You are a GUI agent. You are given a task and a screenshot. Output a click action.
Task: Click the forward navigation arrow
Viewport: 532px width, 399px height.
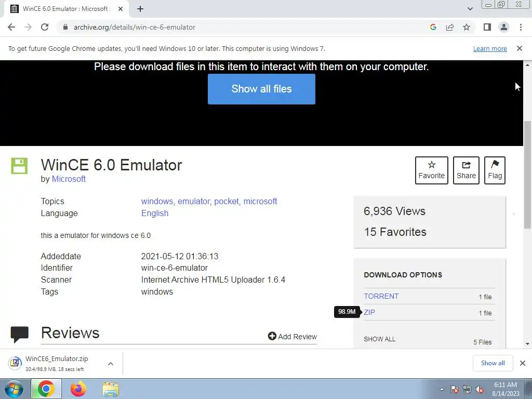click(x=28, y=27)
